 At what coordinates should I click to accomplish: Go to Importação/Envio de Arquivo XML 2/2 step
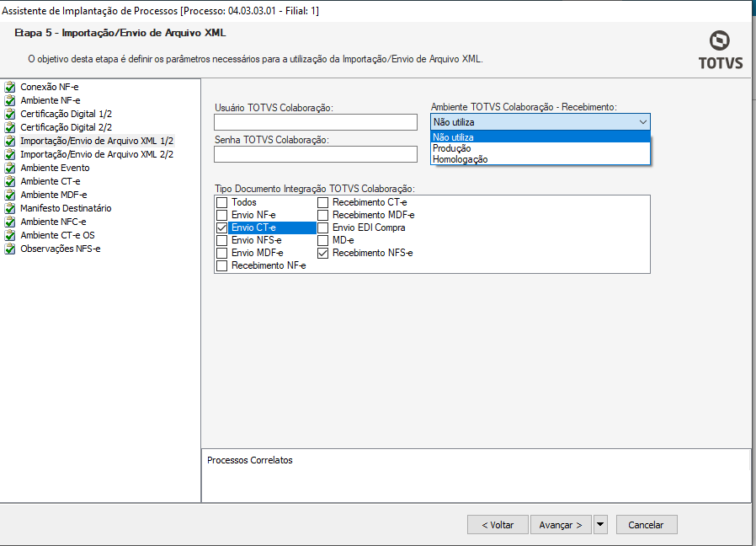point(97,154)
